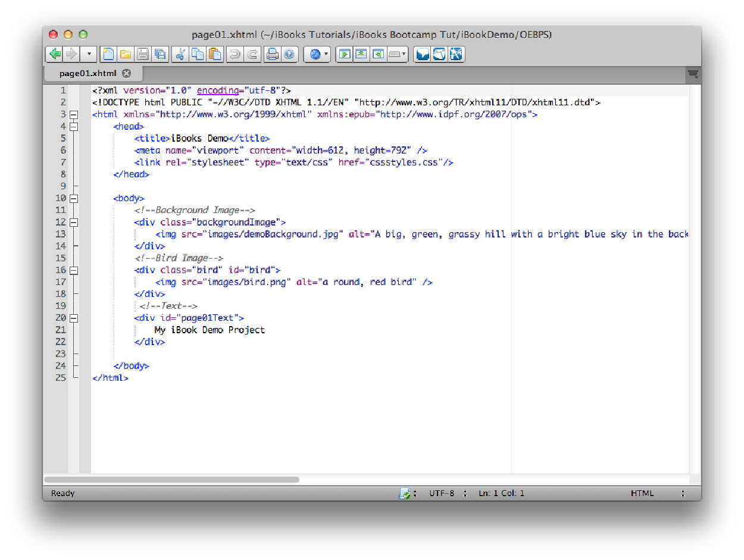Viewport: 744px width, 560px height.
Task: Click line number 1 in the gutter
Action: [64, 90]
